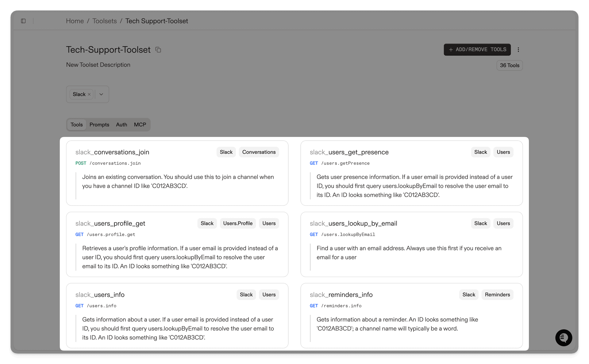Navigate to Toolsets breadcrumb link
Image resolution: width=589 pixels, height=364 pixels.
point(105,21)
